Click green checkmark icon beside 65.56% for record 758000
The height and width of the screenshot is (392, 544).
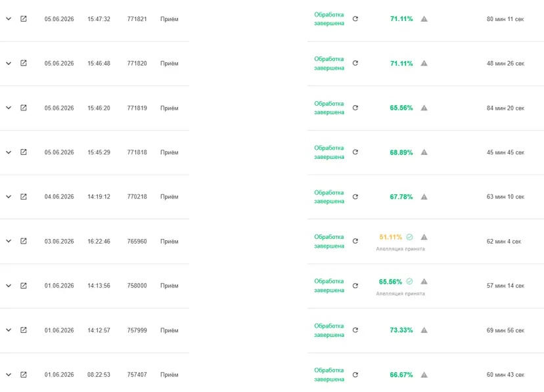pyautogui.click(x=409, y=282)
